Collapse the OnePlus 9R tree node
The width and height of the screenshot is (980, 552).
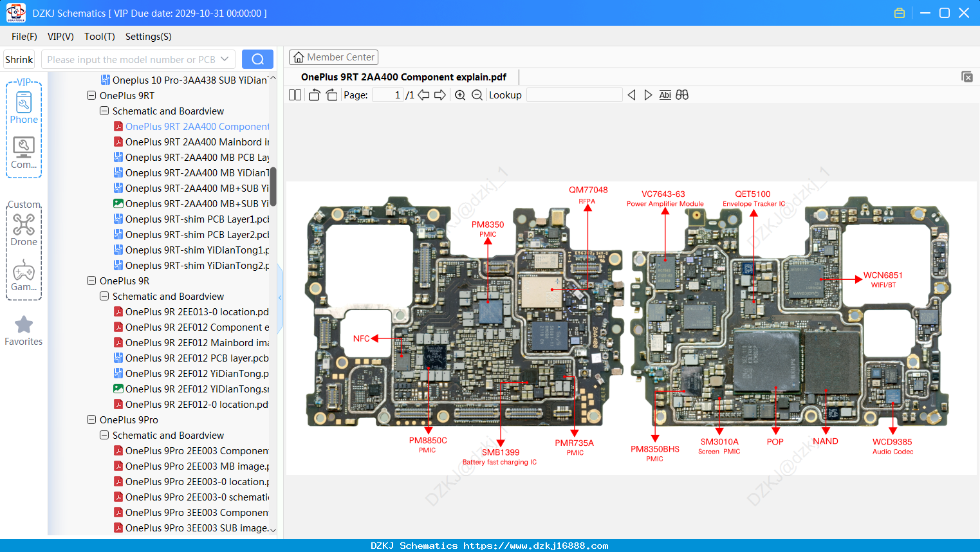91,281
